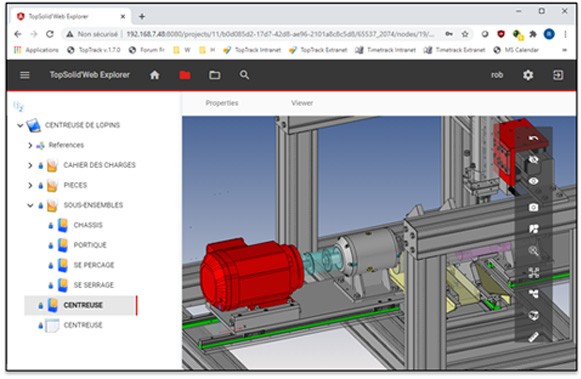
Task: Reload the page with refresh icon
Action: (50, 34)
